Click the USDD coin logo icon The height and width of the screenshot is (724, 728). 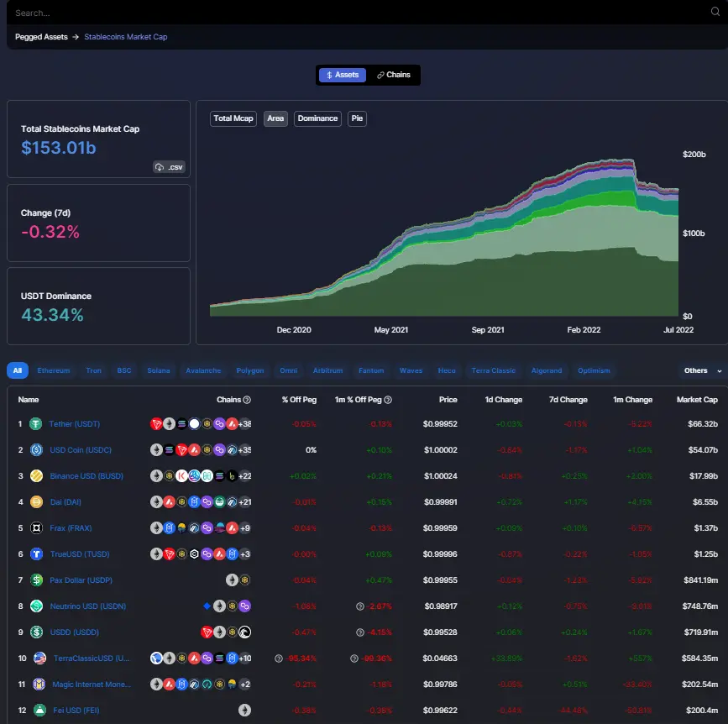pyautogui.click(x=36, y=632)
